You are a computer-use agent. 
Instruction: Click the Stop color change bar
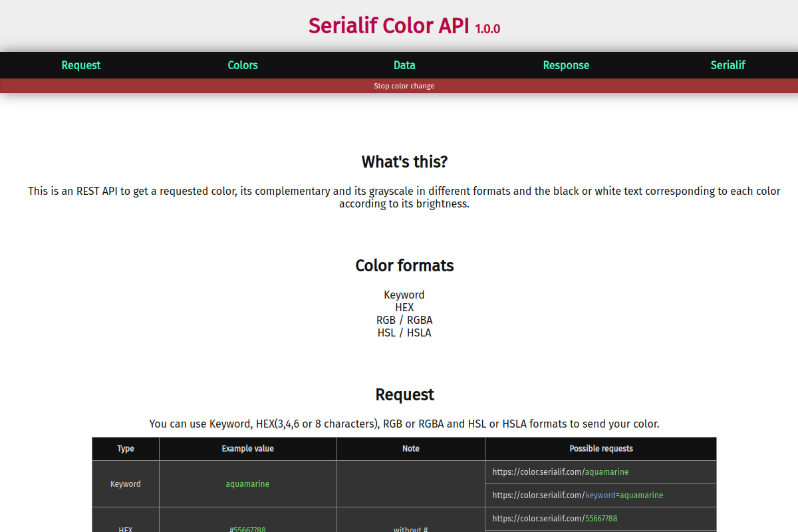(x=399, y=86)
